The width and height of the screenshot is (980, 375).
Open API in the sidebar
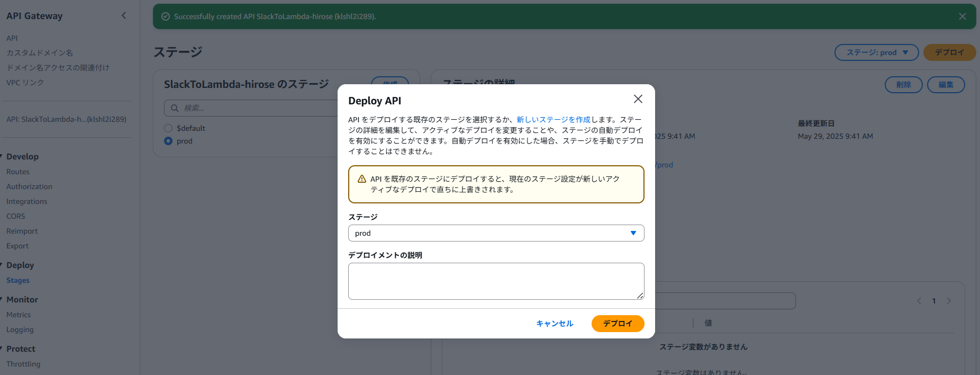(x=12, y=38)
